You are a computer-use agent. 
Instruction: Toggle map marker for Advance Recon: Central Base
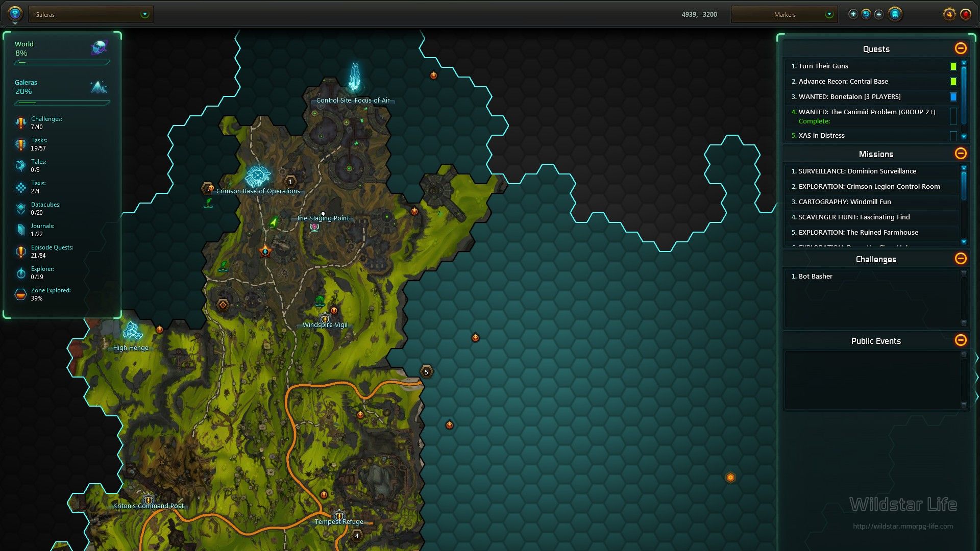click(x=953, y=82)
